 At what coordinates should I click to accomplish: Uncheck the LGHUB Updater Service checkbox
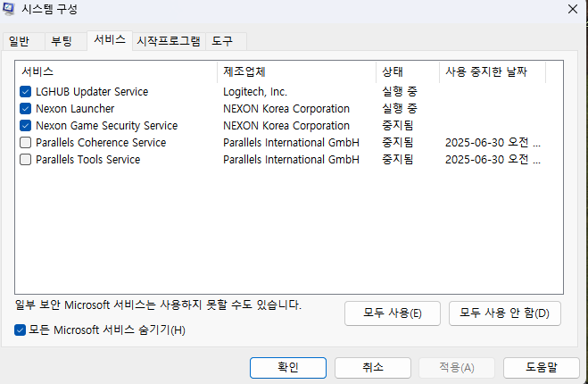pos(25,91)
